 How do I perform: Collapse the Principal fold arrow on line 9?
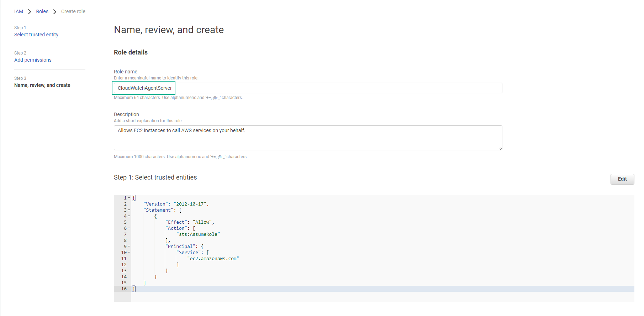pos(129,247)
